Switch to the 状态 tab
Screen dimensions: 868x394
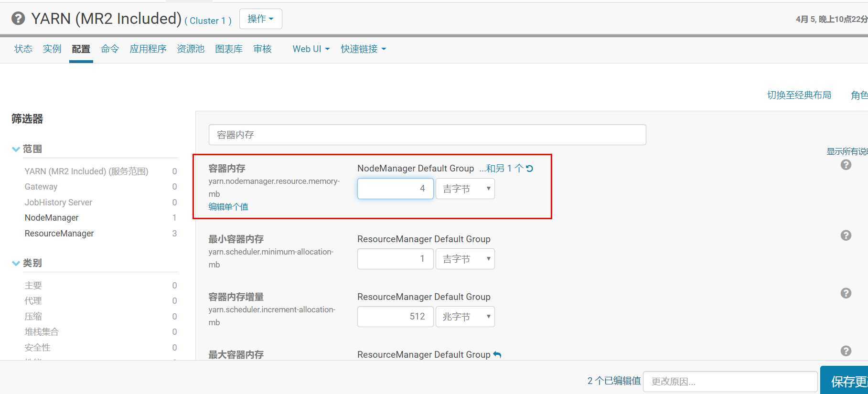(23, 49)
